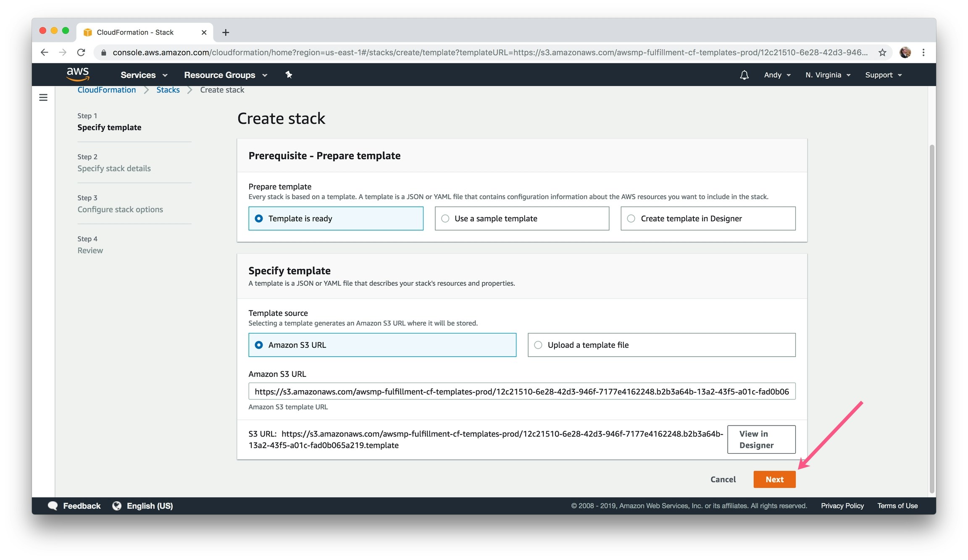This screenshot has height=560, width=968.
Task: Close the CloudFormation - Stack tab
Action: pos(204,32)
